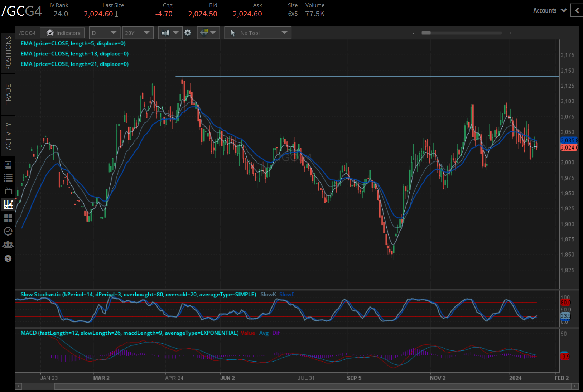Image resolution: width=583 pixels, height=392 pixels.
Task: Open the clock history icon in sidebar
Action: coord(8,232)
